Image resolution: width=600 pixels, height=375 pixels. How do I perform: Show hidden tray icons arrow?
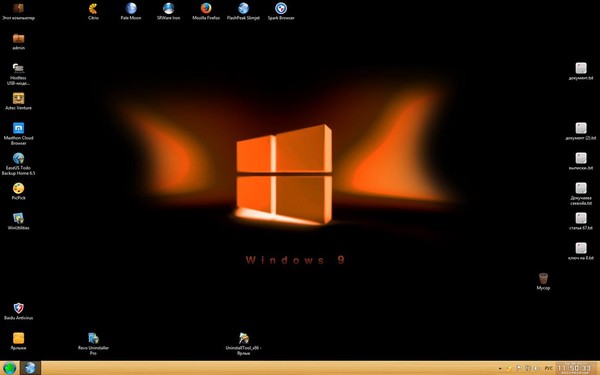(500, 368)
